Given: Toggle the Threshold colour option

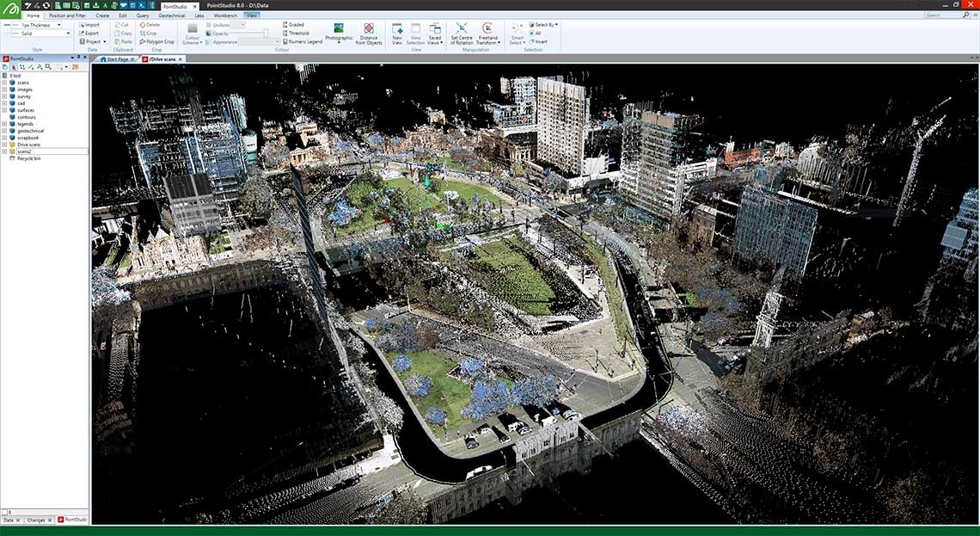Looking at the screenshot, I should pos(297,33).
